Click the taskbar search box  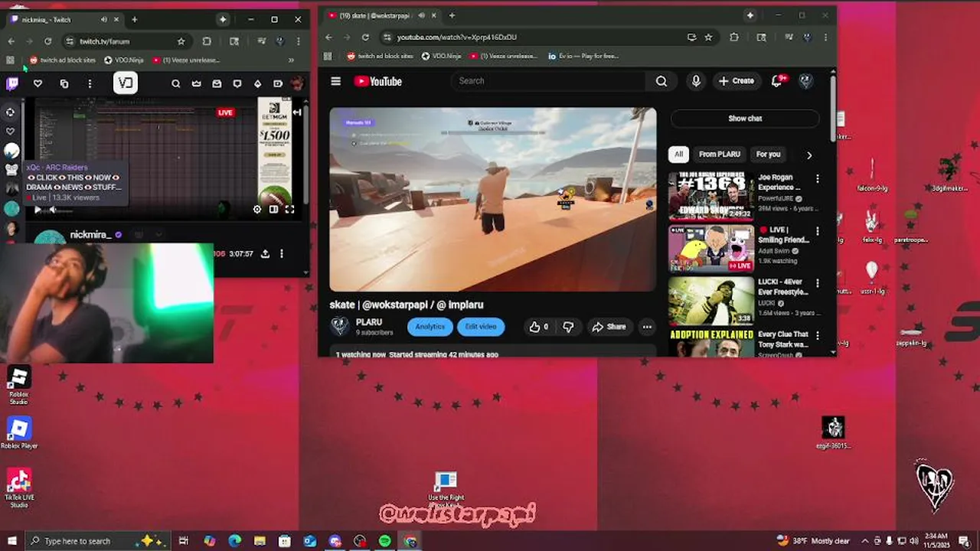(x=99, y=541)
